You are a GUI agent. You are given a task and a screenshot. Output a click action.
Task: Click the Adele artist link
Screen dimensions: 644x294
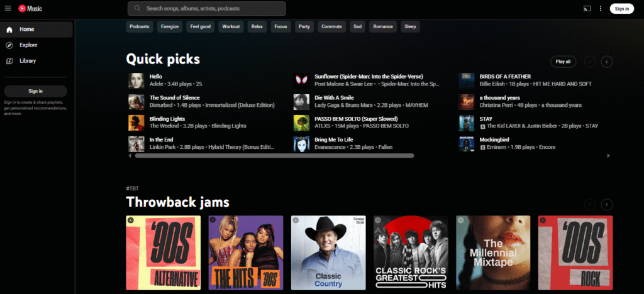point(156,84)
